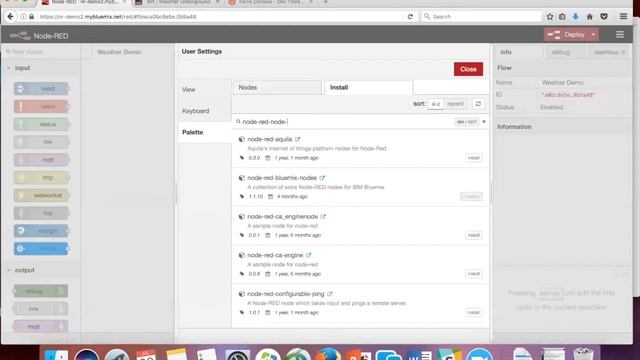
Task: Select the link output node
Action: 40,309
